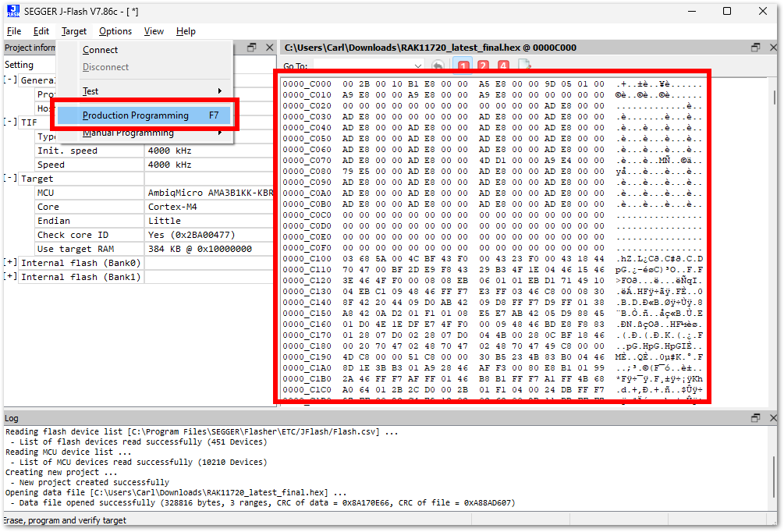Select the MCU AmbiqMicro AMA3B1KK value
The height and width of the screenshot is (532, 784).
210,193
